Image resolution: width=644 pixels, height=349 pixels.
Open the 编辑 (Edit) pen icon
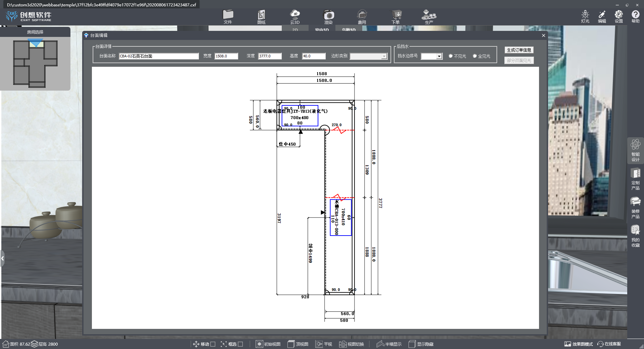click(602, 16)
